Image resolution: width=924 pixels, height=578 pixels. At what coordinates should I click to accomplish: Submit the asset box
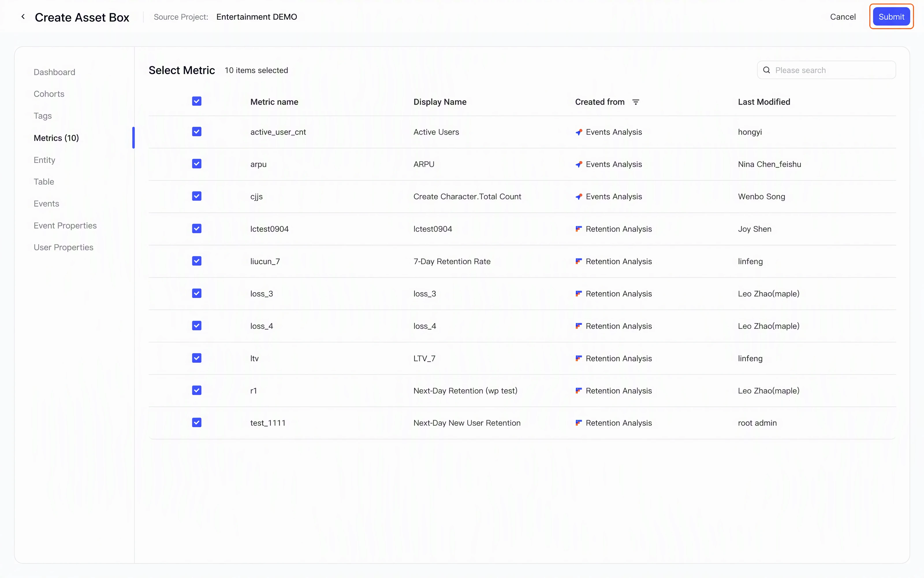pos(891,16)
